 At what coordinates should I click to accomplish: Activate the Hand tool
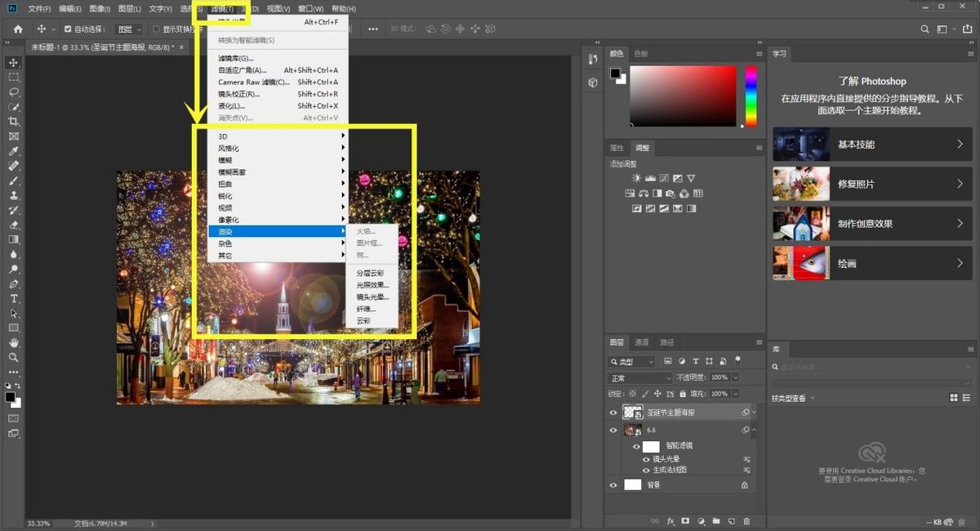[x=14, y=342]
